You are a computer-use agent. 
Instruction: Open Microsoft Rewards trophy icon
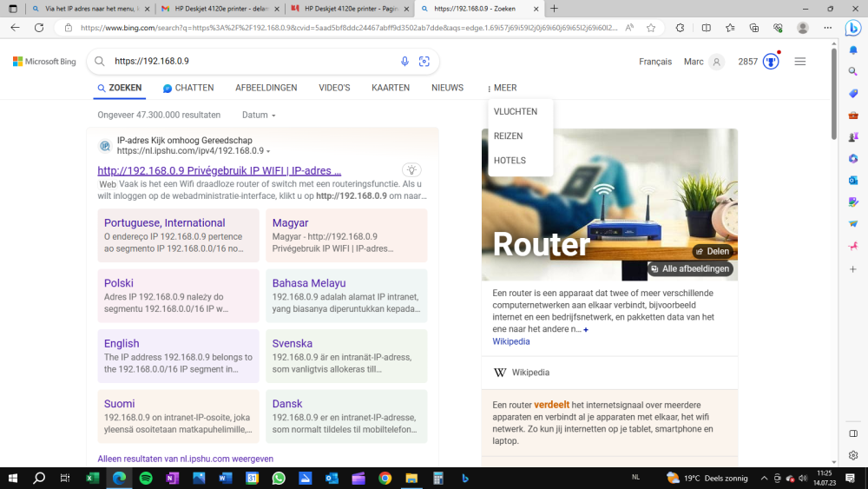pyautogui.click(x=771, y=62)
